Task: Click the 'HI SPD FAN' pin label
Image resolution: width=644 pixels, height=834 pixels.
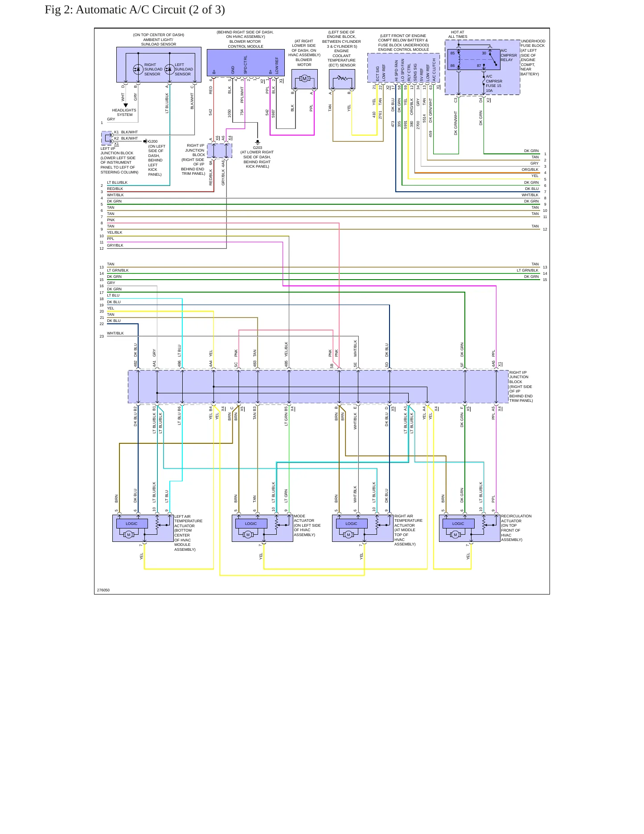Action: 396,71
